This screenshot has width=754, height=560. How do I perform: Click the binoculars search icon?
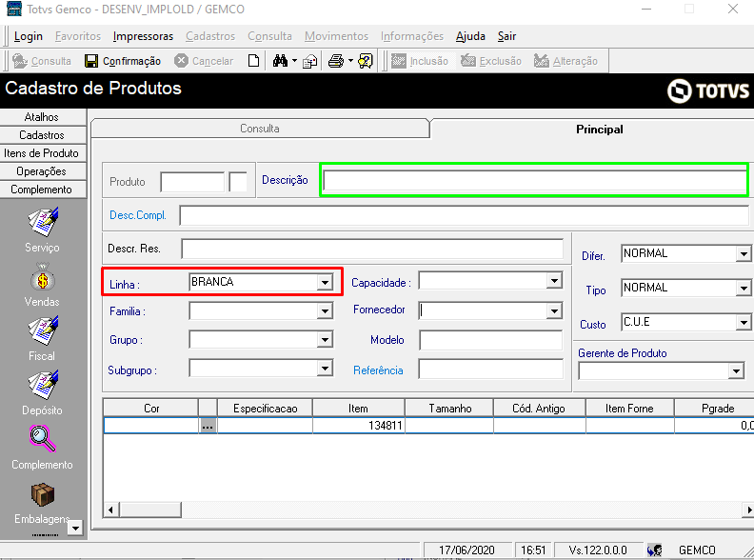(280, 61)
